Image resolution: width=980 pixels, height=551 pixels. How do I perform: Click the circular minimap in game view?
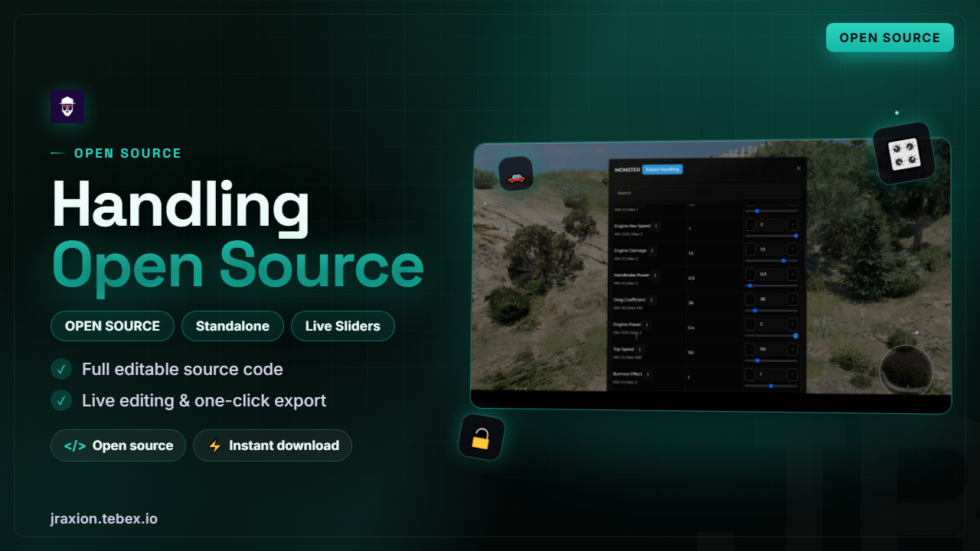pos(906,370)
